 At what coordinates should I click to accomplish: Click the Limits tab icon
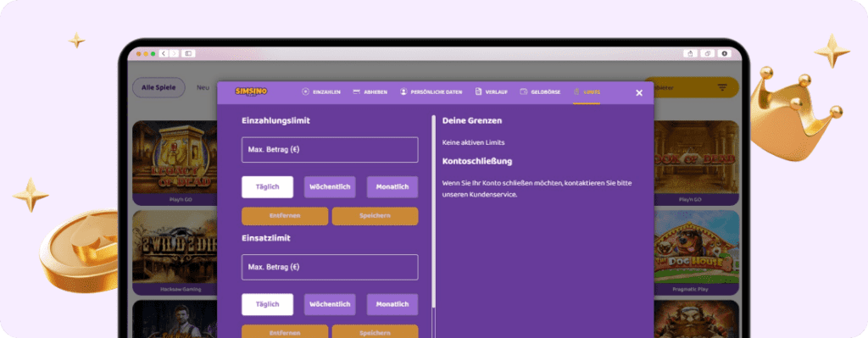click(x=576, y=91)
